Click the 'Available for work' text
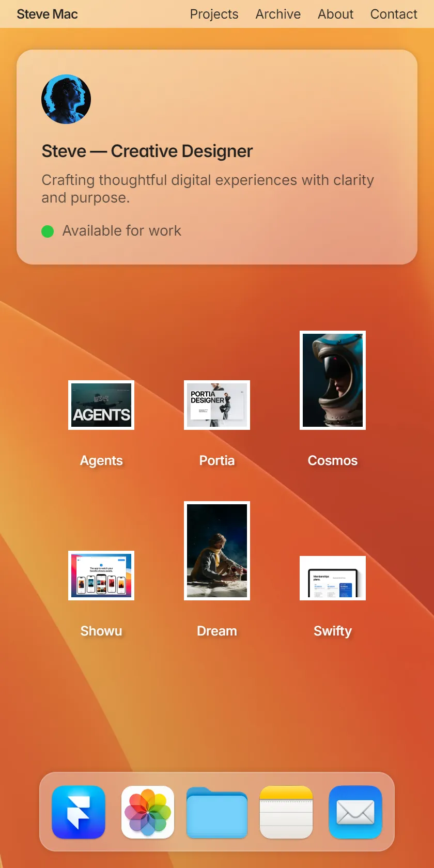Viewport: 434px width, 868px height. (122, 230)
